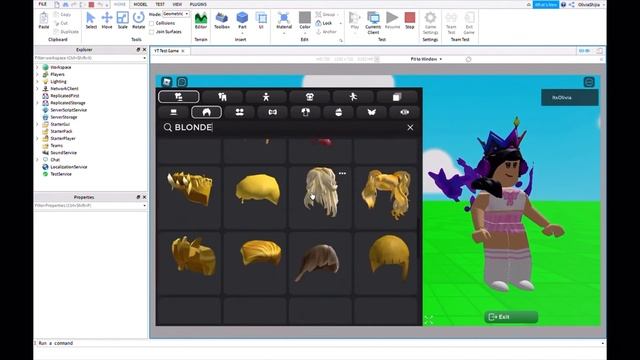This screenshot has height=360, width=640.
Task: Open the Material picker
Action: 284,20
